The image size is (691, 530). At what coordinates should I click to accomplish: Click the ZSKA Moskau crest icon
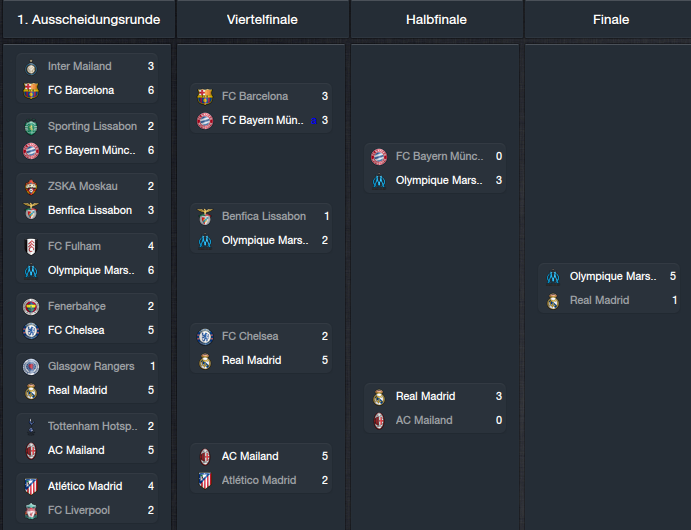[31, 187]
